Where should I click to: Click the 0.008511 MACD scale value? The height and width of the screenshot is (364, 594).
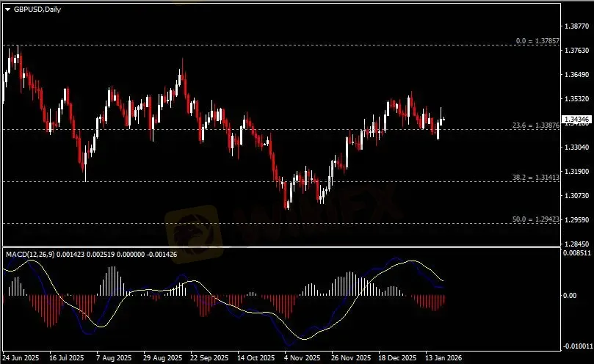576,253
